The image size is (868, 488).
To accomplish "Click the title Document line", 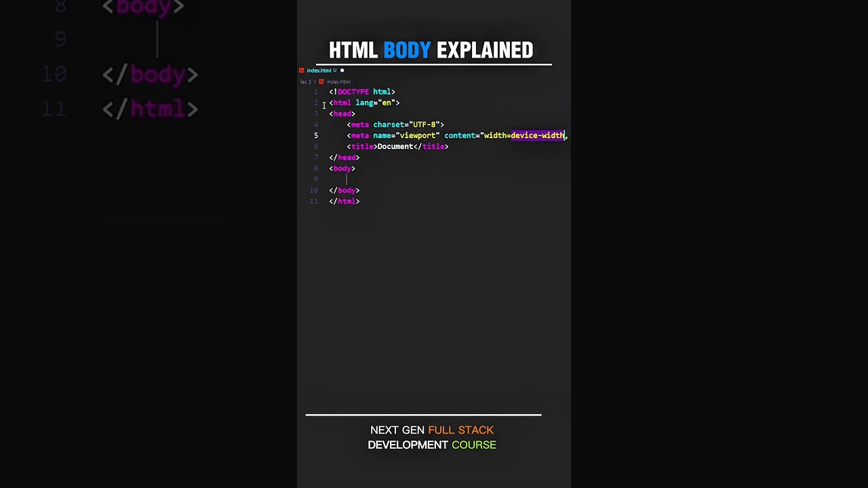I will [x=397, y=146].
